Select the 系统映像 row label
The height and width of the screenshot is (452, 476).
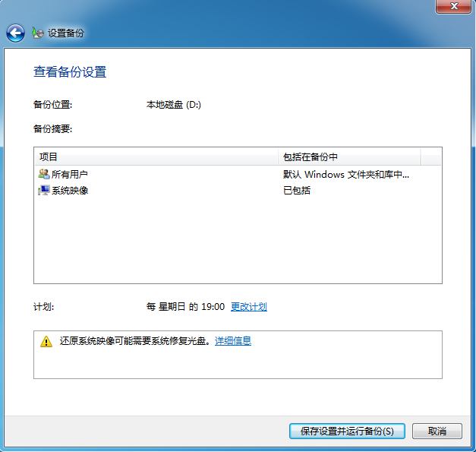70,190
